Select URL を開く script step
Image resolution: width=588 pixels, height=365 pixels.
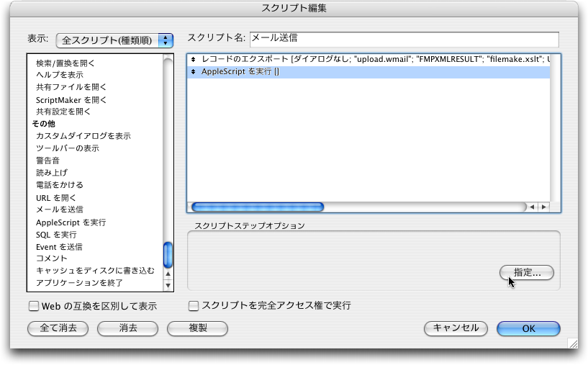click(55, 197)
